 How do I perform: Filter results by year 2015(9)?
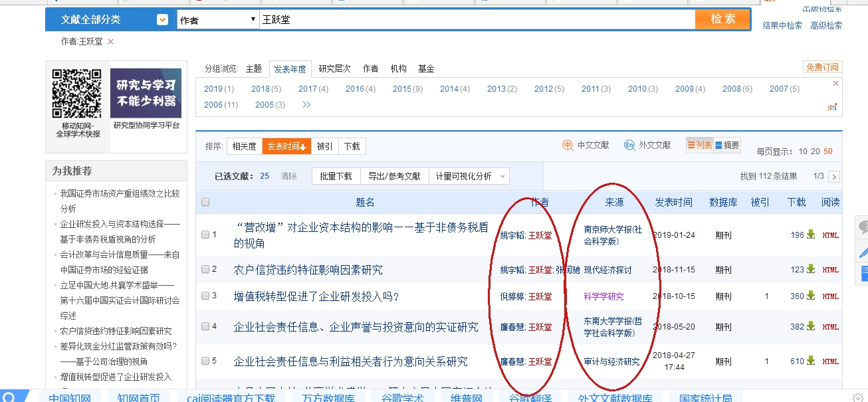coord(407,89)
